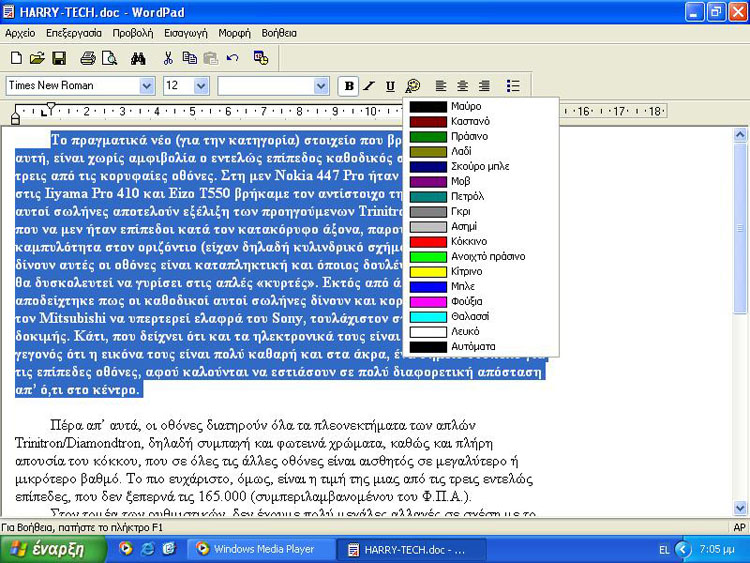
Task: Switch to Windows Media Player taskbar button
Action: (x=261, y=549)
